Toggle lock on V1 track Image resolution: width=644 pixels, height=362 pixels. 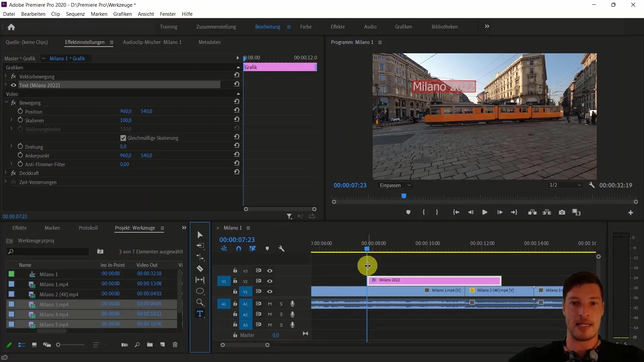235,291
